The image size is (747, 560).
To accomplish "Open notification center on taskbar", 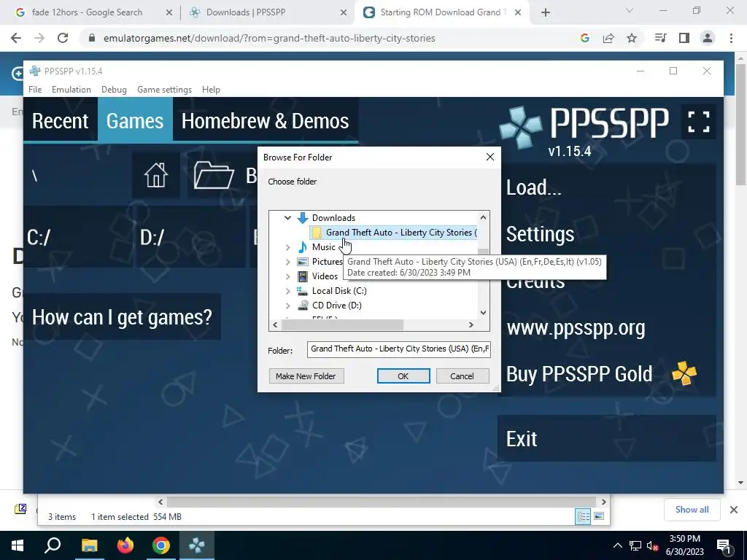I will [724, 545].
